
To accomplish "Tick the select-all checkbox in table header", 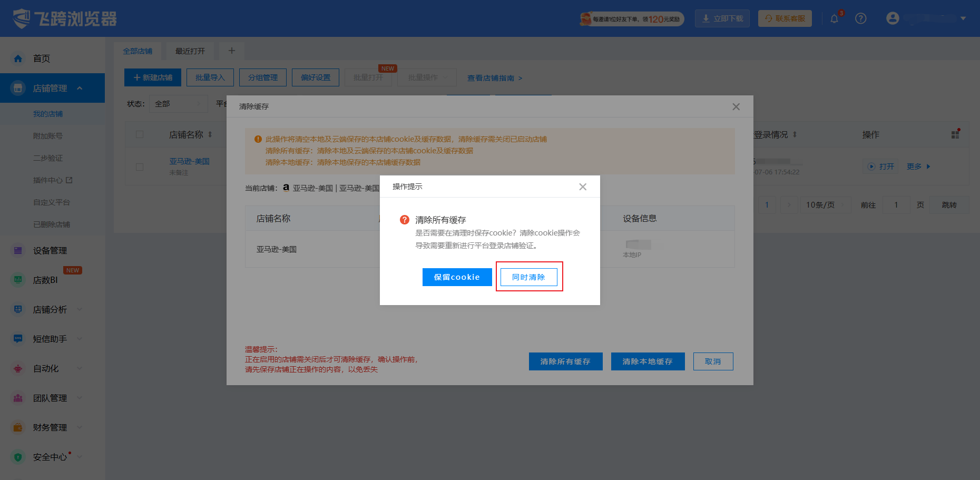I will (x=140, y=134).
